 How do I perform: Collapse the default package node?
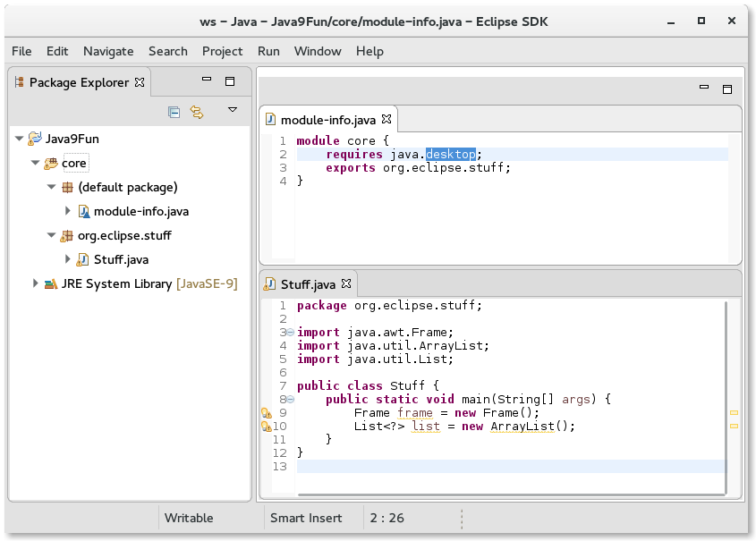point(51,187)
